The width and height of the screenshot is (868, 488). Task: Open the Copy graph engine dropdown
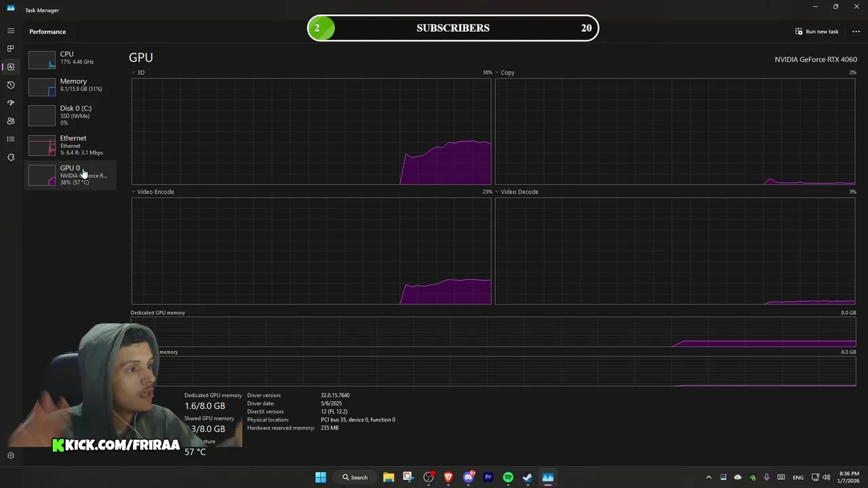point(505,73)
